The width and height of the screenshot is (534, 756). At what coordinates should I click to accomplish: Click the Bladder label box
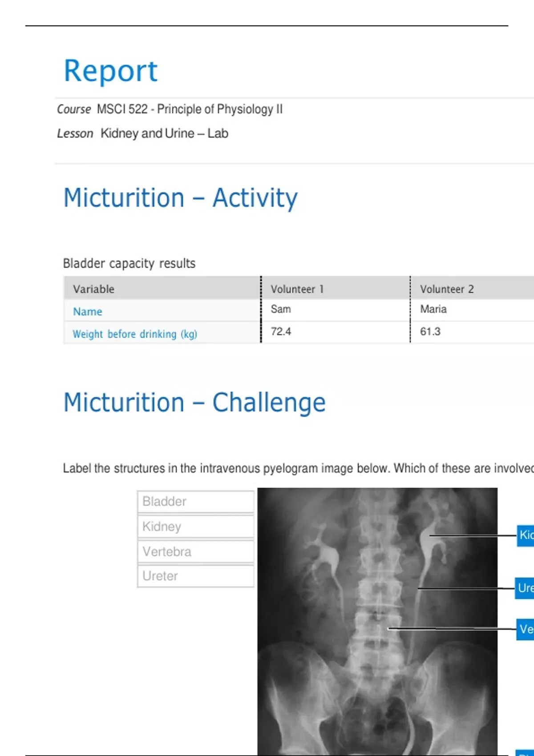[195, 502]
